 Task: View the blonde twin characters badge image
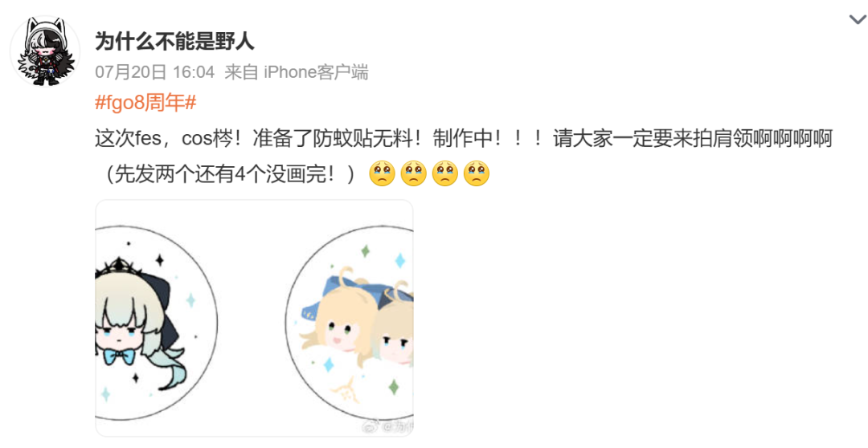pos(350,324)
